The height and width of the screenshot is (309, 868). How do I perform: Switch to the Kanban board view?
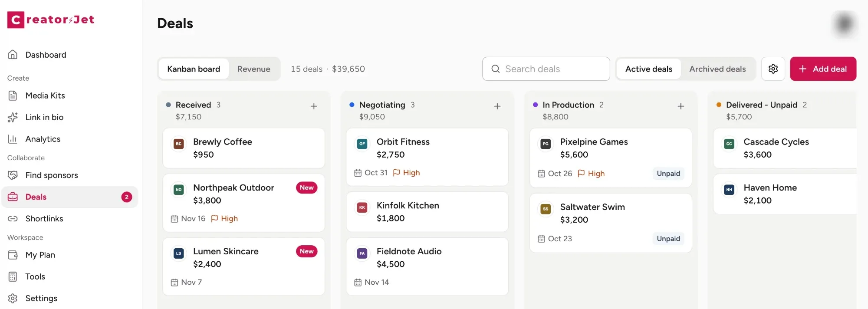pyautogui.click(x=194, y=69)
